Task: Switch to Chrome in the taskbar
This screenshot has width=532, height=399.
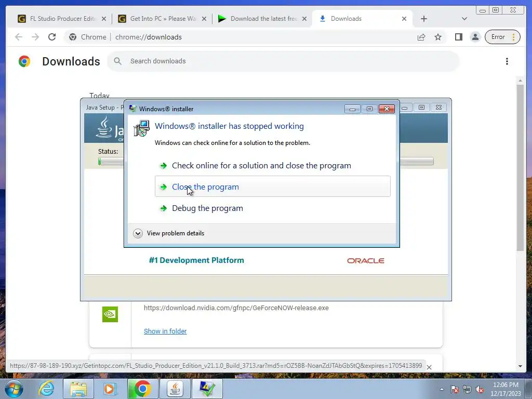Action: tap(142, 389)
